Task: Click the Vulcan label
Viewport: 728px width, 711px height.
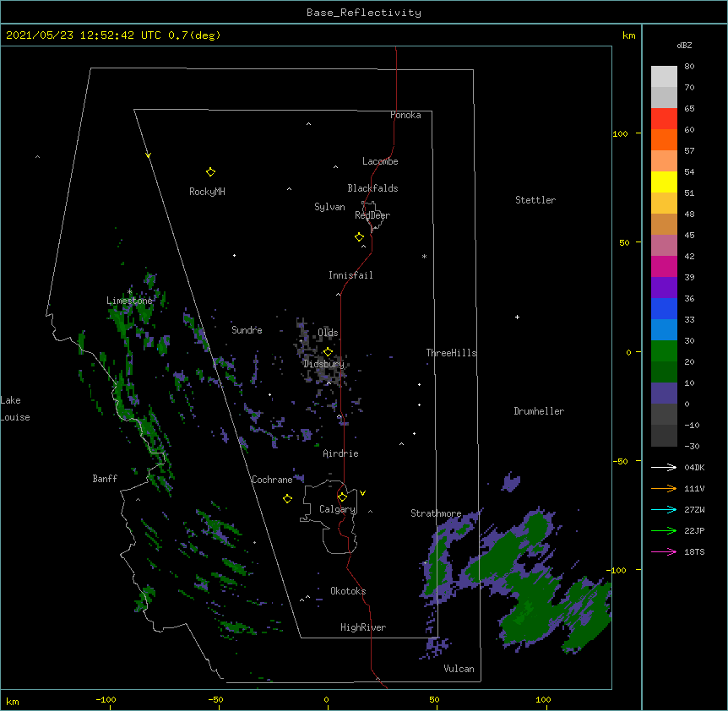Action: pos(459,669)
